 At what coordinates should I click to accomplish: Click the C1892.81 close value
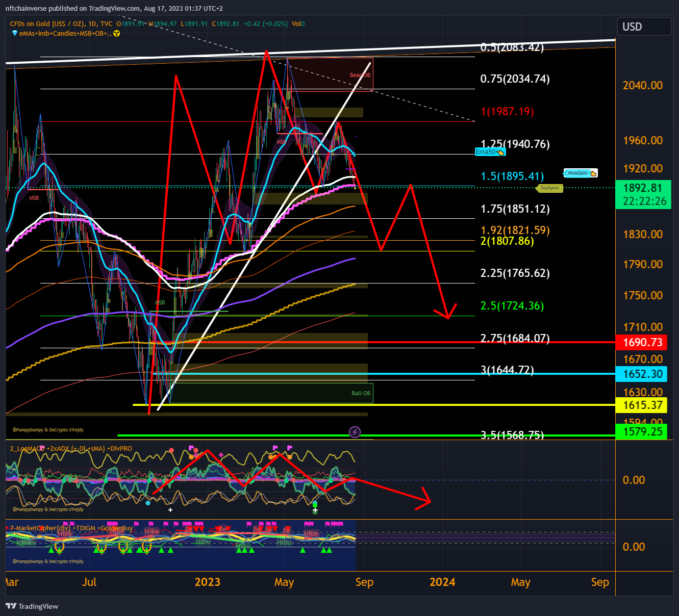(x=225, y=23)
